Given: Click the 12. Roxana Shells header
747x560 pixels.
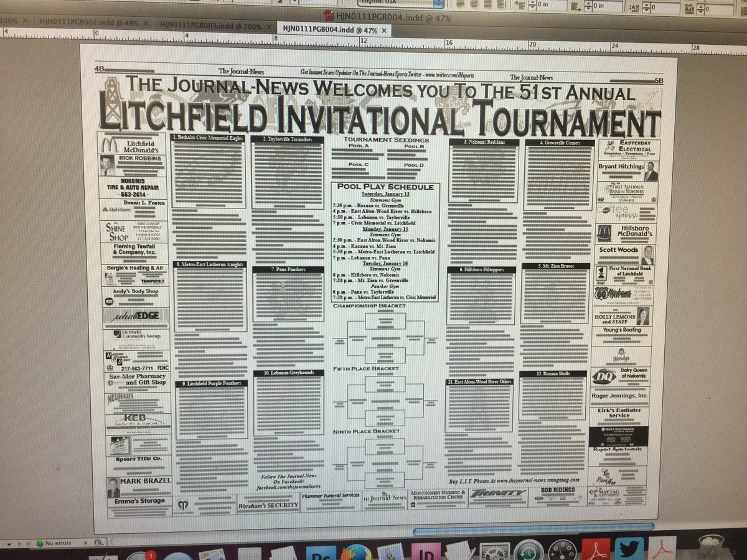Looking at the screenshot, I should click(553, 374).
